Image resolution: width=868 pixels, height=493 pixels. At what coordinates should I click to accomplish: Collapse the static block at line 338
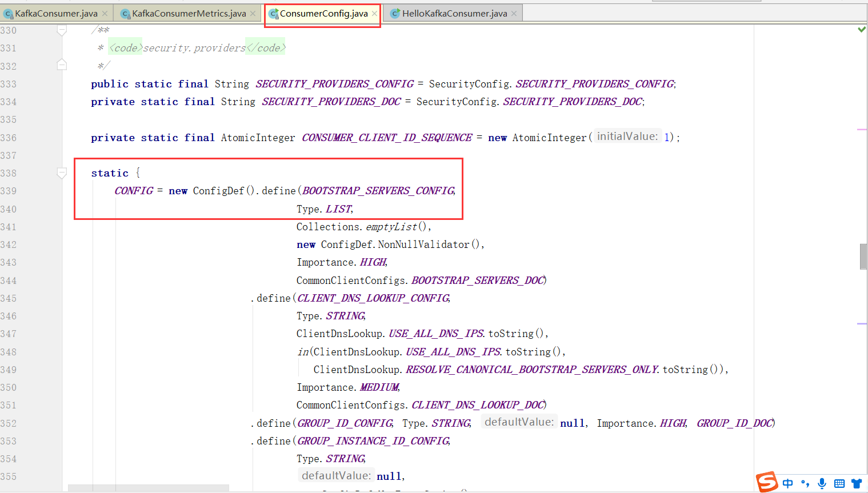pos(62,173)
